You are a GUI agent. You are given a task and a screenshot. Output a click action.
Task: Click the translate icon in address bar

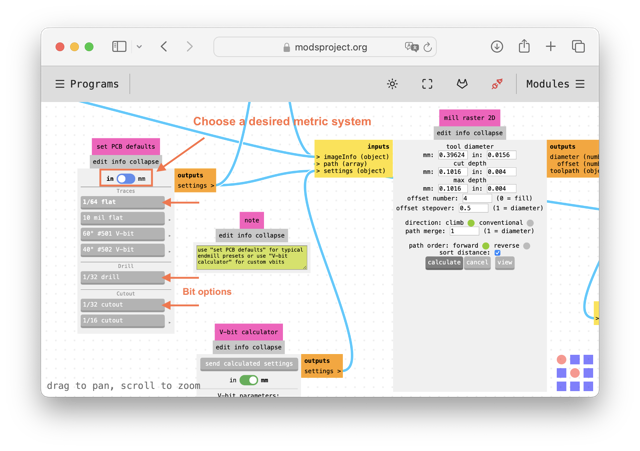tap(411, 47)
